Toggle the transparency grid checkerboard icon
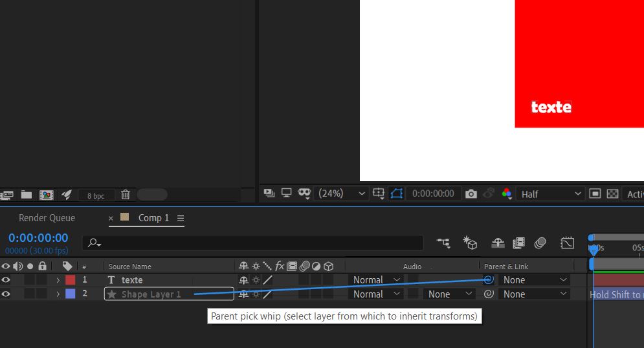Screen dimensions: 644x348 click(612, 193)
